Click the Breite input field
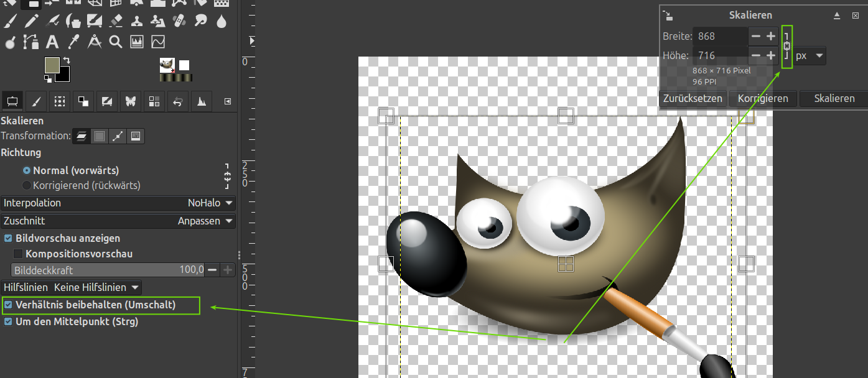 coord(721,37)
